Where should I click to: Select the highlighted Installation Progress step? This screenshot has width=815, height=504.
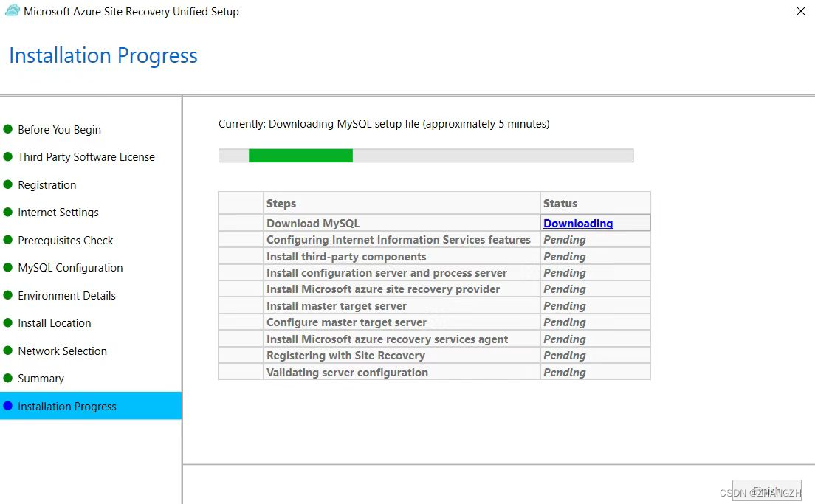(91, 406)
